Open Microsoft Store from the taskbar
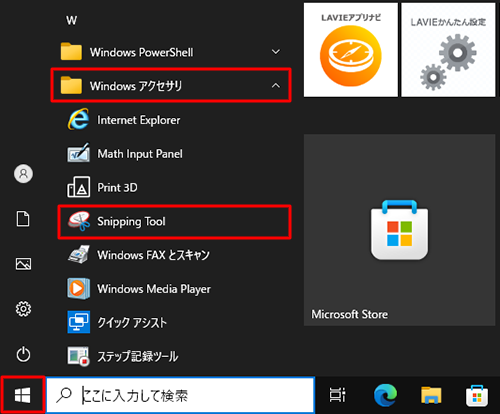 (x=477, y=396)
